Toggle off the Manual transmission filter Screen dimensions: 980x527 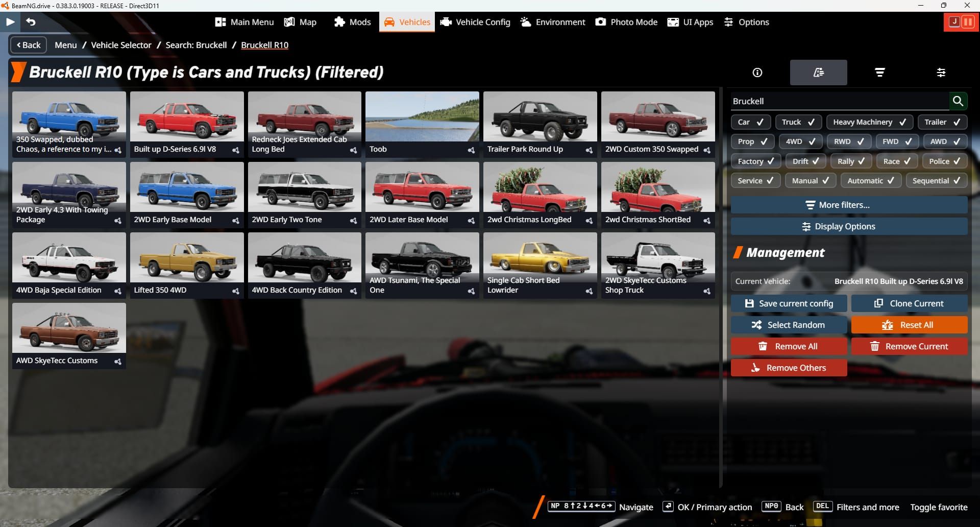(x=810, y=180)
